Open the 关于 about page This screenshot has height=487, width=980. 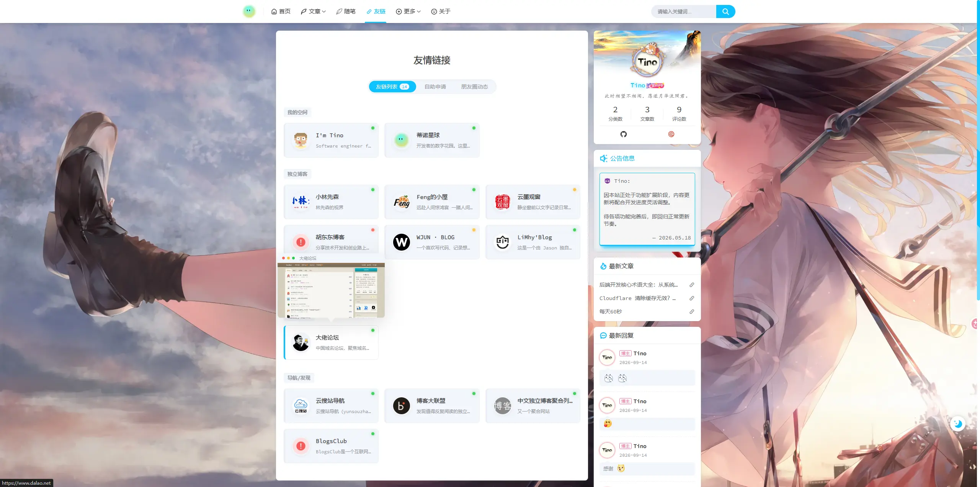441,11
